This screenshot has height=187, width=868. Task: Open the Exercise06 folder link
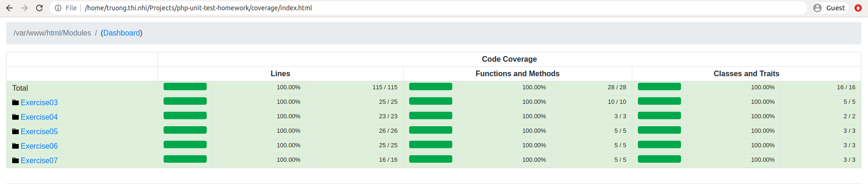click(x=39, y=146)
